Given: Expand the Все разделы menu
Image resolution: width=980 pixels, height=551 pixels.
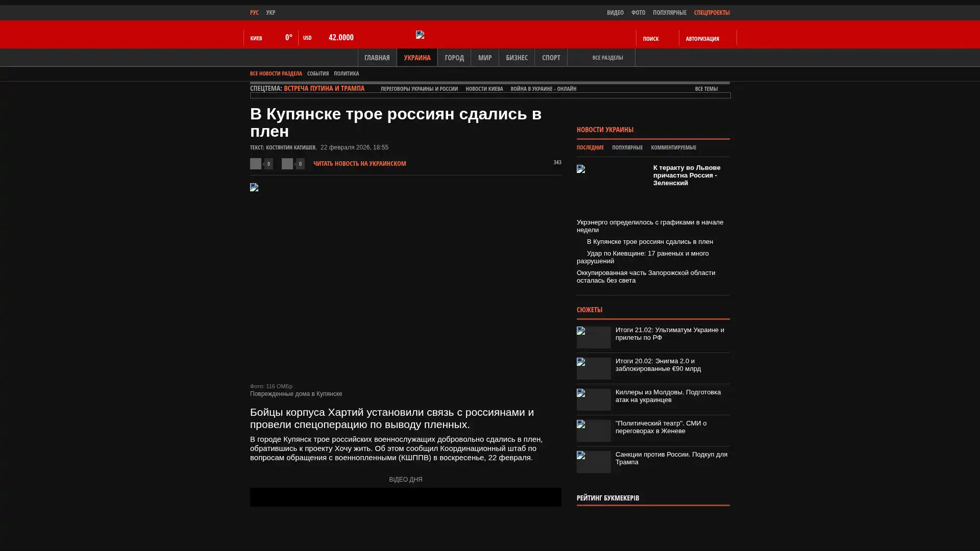Looking at the screenshot, I should [x=607, y=58].
